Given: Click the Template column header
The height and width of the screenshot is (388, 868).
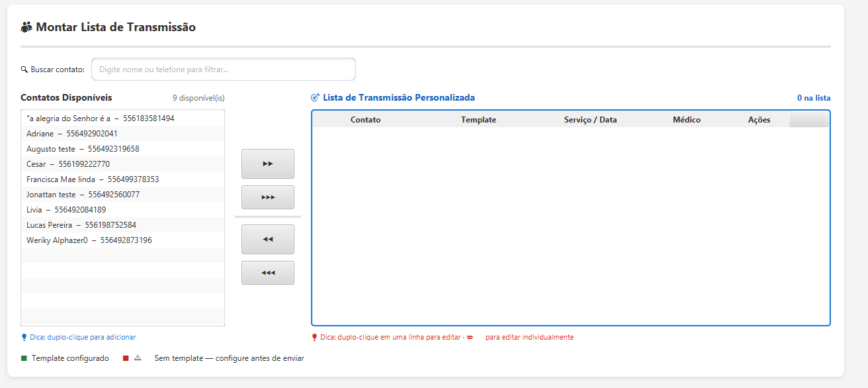Looking at the screenshot, I should click(478, 120).
